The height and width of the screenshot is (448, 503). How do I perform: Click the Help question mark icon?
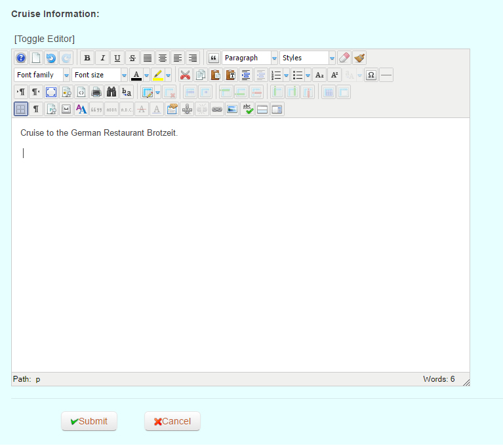(21, 58)
